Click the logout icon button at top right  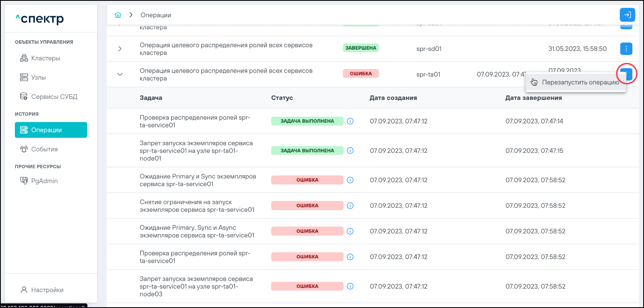pos(627,15)
